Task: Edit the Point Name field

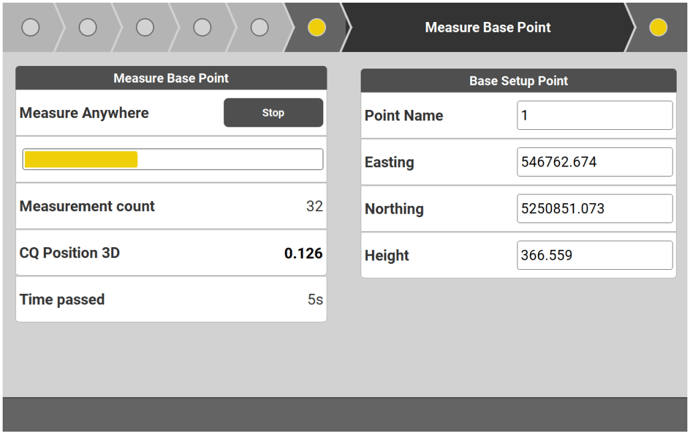Action: coord(594,115)
